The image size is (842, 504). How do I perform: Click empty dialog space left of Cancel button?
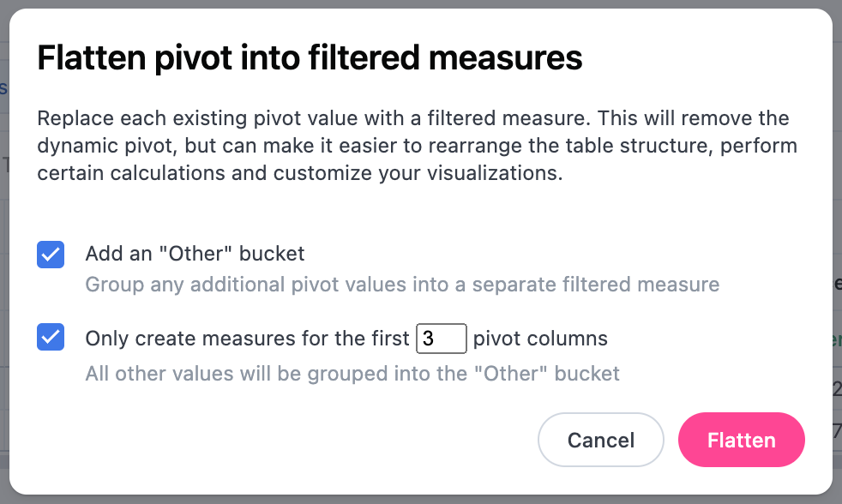[283, 441]
